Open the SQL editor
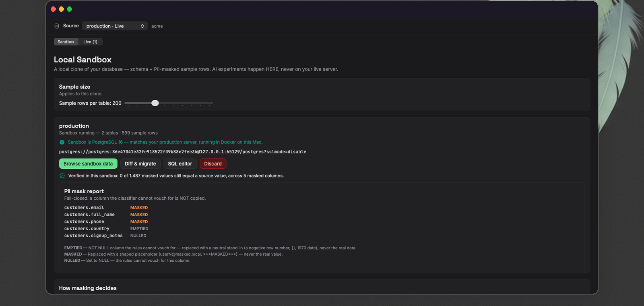The width and height of the screenshot is (644, 306). 180,164
